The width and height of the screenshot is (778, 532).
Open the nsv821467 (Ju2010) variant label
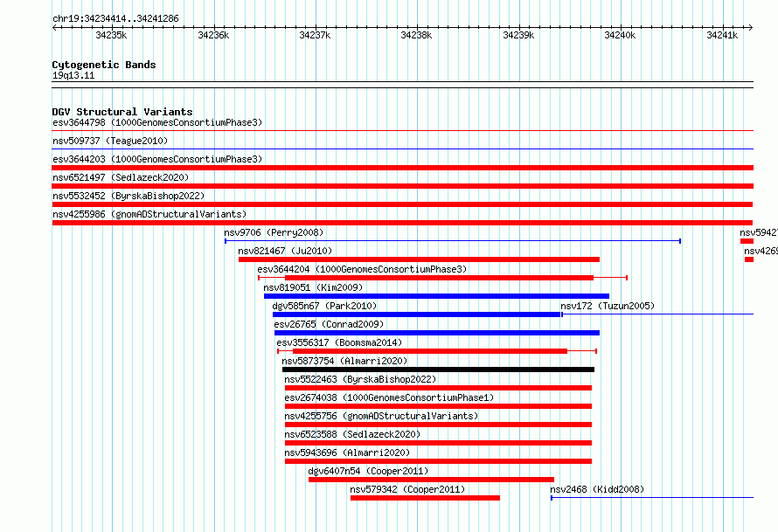click(285, 251)
